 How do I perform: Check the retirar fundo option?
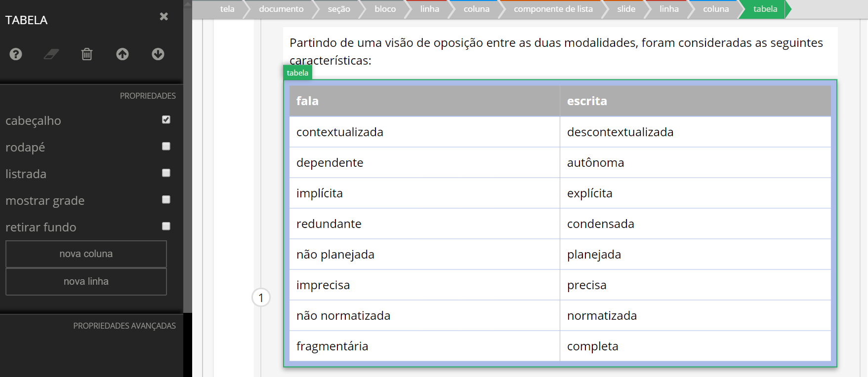pos(166,226)
